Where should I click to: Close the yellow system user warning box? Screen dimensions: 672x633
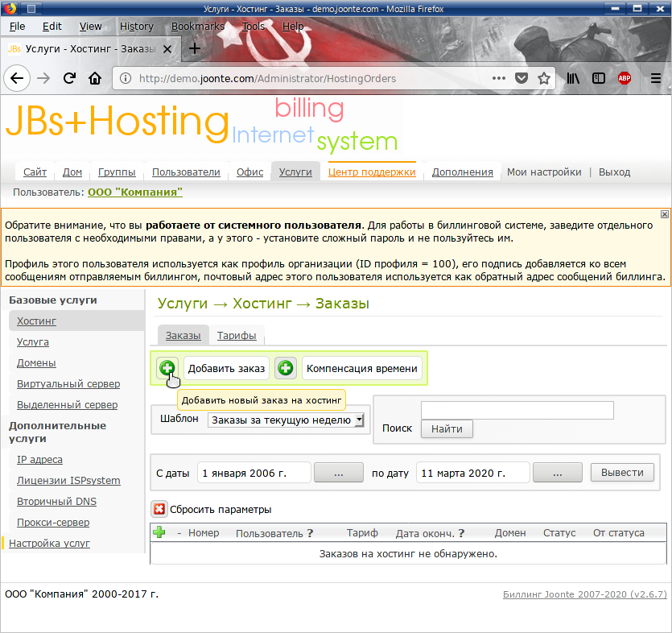(x=664, y=214)
